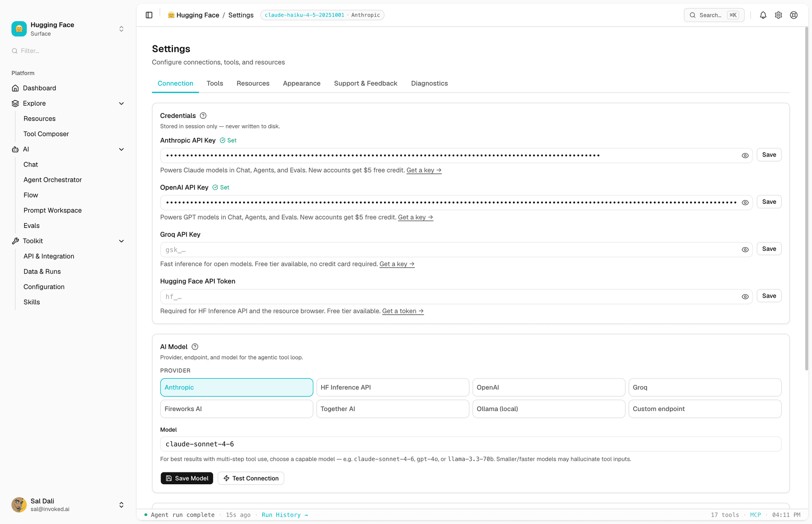Click the Credentials help icon
The width and height of the screenshot is (812, 524).
203,116
